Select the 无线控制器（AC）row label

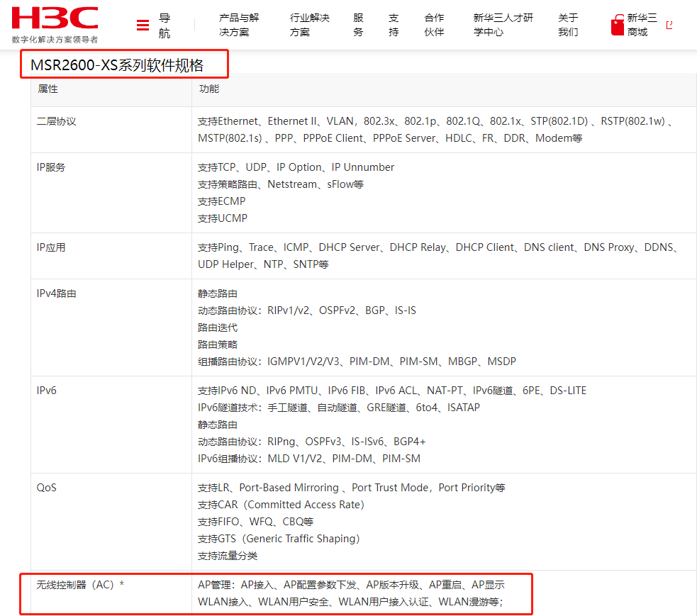pyautogui.click(x=80, y=585)
